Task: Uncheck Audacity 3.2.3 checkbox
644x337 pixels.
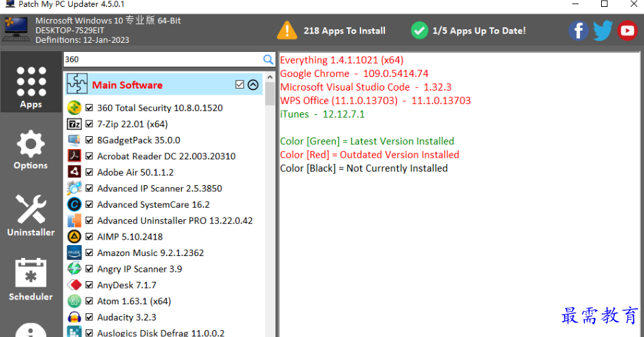Action: [x=89, y=317]
